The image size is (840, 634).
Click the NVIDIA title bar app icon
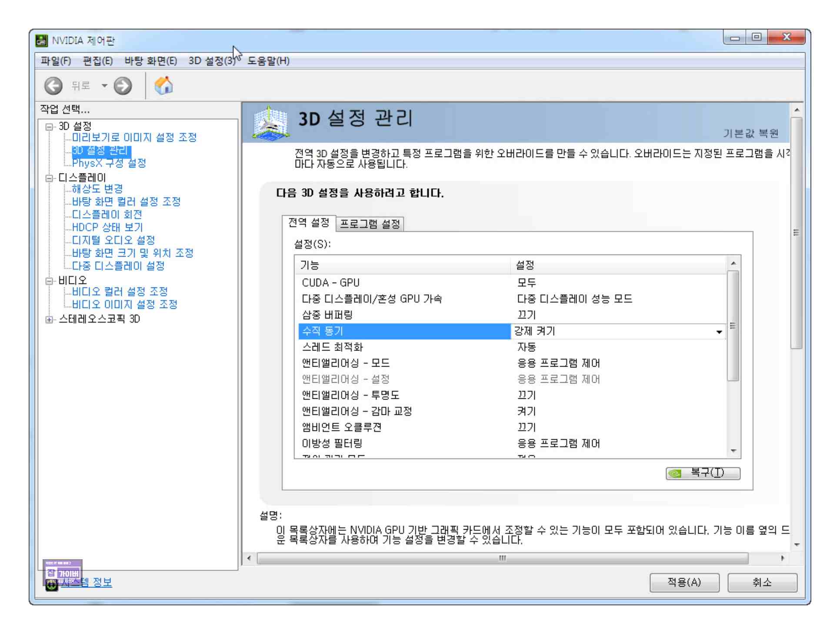click(x=41, y=41)
